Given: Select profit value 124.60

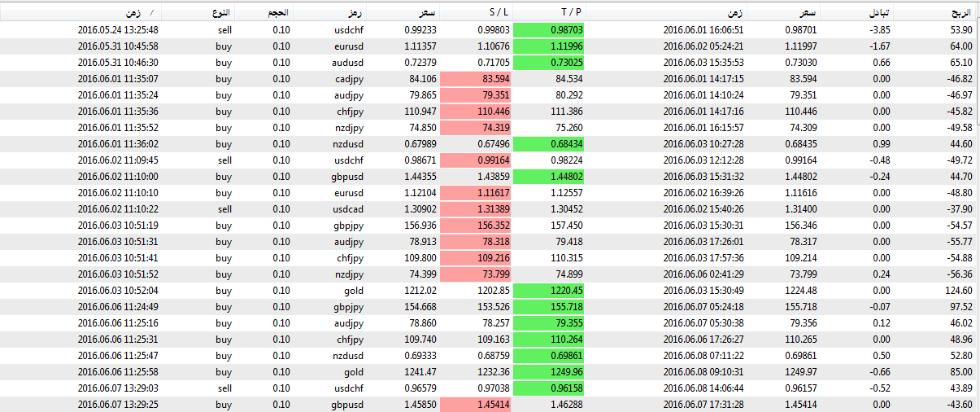Looking at the screenshot, I should point(959,291).
